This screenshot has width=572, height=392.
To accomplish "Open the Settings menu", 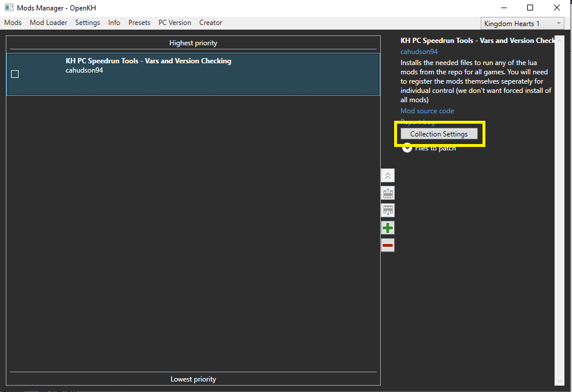I will click(x=88, y=23).
